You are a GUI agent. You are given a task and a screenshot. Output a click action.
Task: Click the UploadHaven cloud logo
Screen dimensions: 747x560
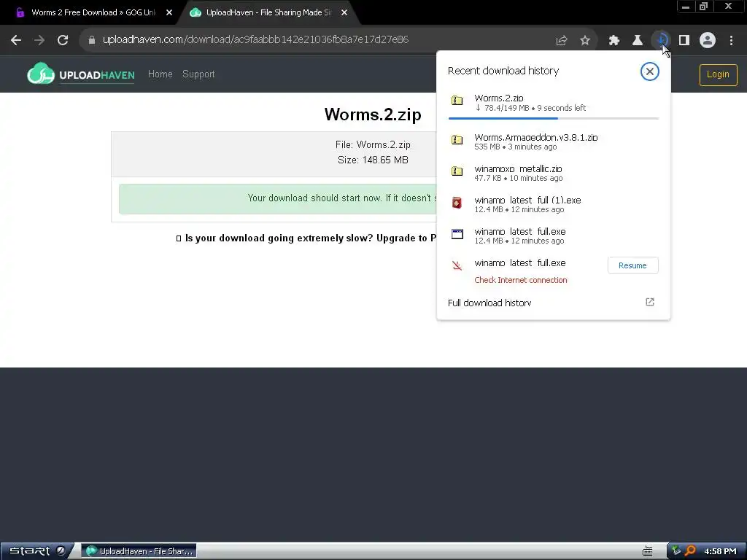(41, 74)
